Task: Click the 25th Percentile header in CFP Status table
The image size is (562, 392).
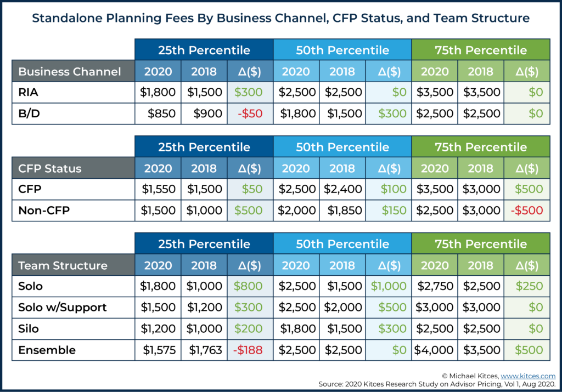Action: coord(204,147)
